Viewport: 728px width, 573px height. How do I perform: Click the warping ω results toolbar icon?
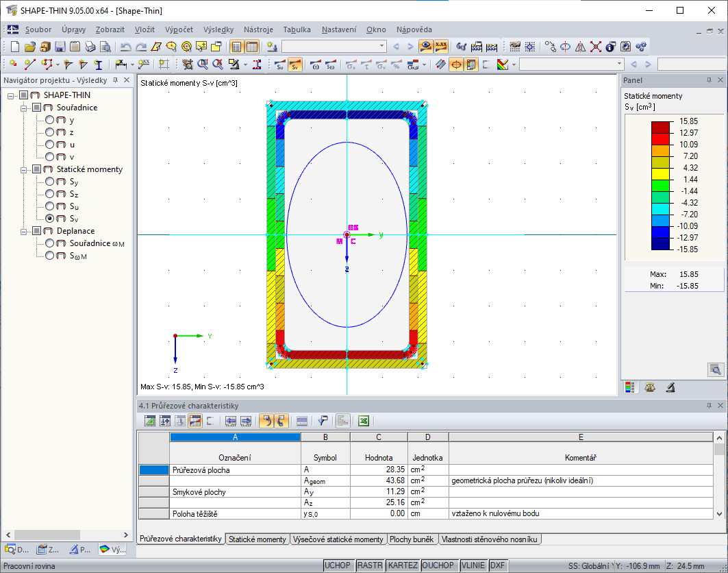tap(315, 65)
